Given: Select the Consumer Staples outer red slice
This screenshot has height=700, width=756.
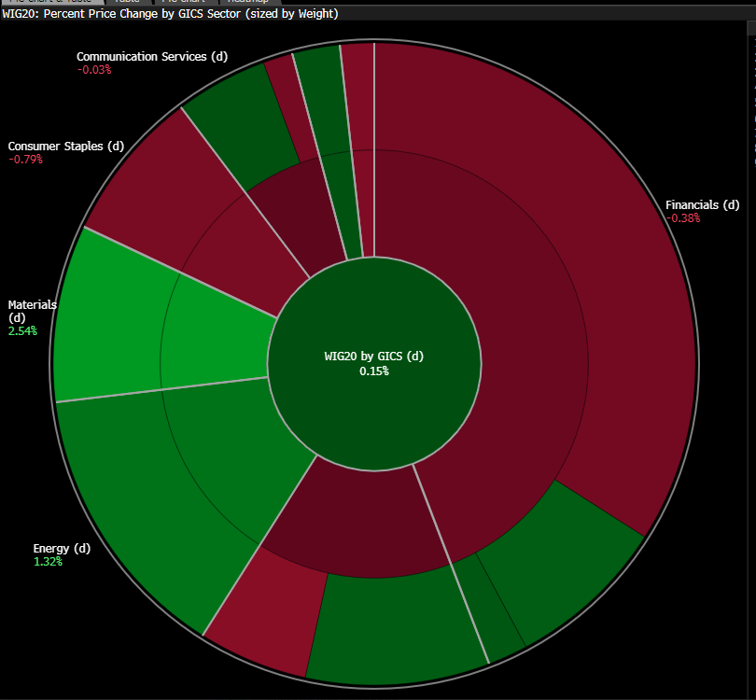Looking at the screenshot, I should (164, 188).
